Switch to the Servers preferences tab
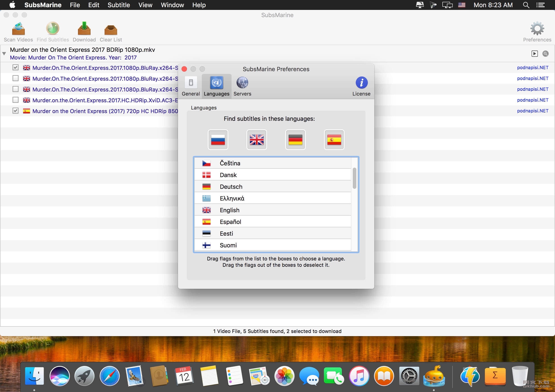This screenshot has height=392, width=555. pos(242,86)
